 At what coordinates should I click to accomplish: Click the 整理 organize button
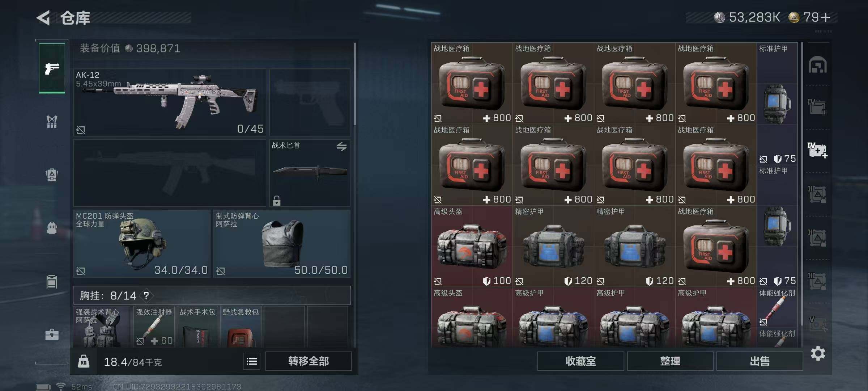point(670,361)
